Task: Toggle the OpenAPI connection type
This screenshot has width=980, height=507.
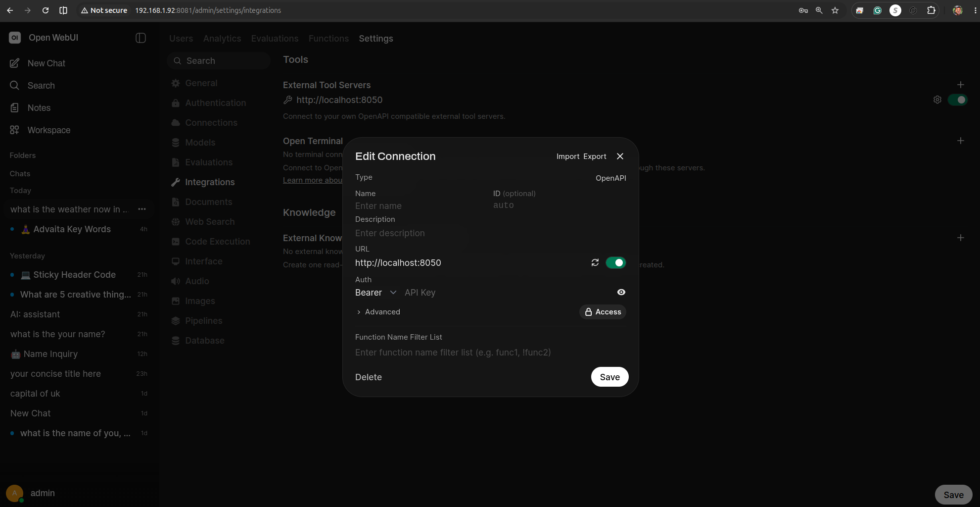Action: tap(610, 178)
